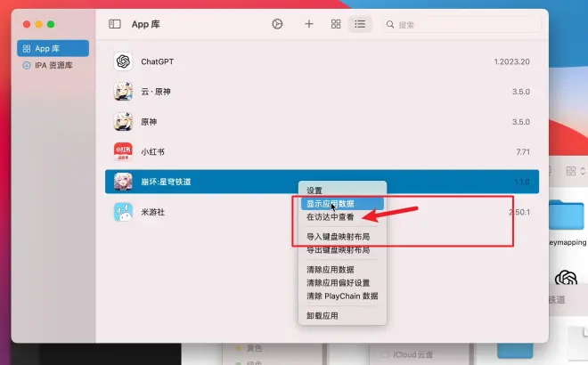Click 导入键盘映射布局 menu entry

[x=338, y=237]
